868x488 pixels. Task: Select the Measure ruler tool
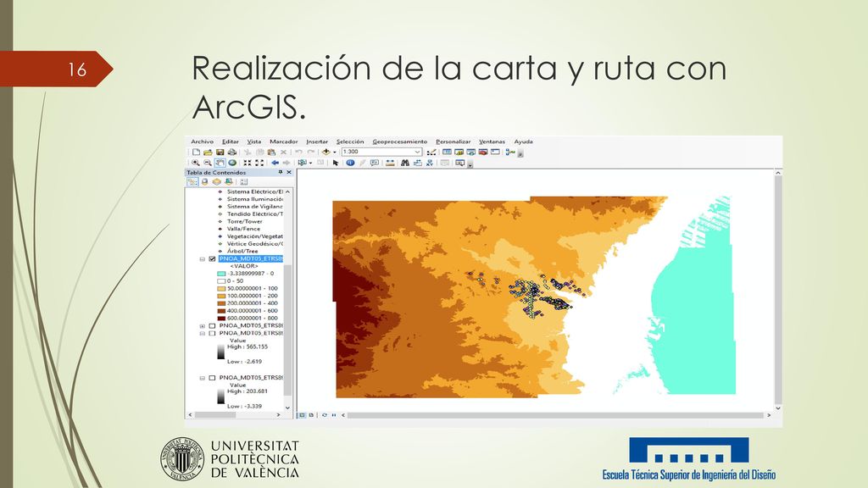[x=390, y=163]
